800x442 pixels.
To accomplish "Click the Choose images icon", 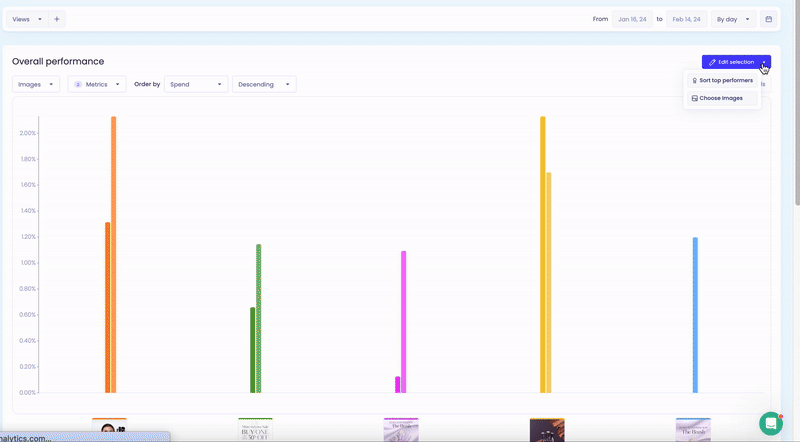I will 694,98.
